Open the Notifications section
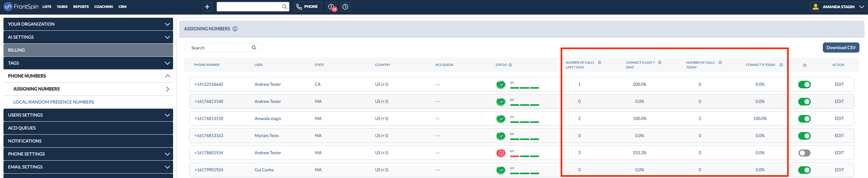 [x=88, y=141]
